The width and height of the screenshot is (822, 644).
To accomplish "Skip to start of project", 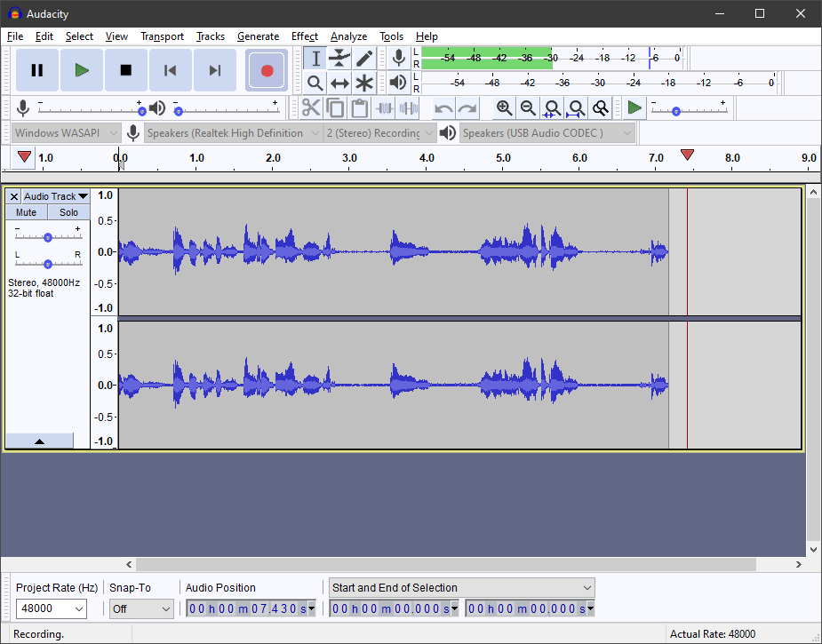I will (170, 70).
